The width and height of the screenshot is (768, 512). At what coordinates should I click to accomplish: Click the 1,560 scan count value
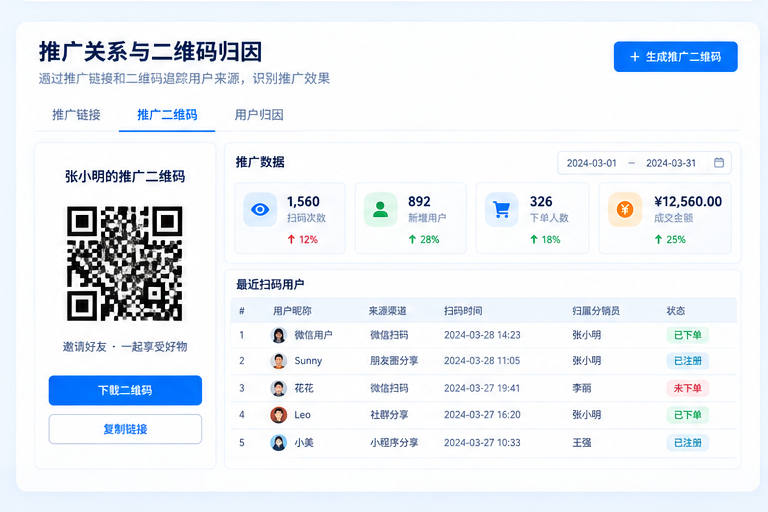[x=303, y=202]
